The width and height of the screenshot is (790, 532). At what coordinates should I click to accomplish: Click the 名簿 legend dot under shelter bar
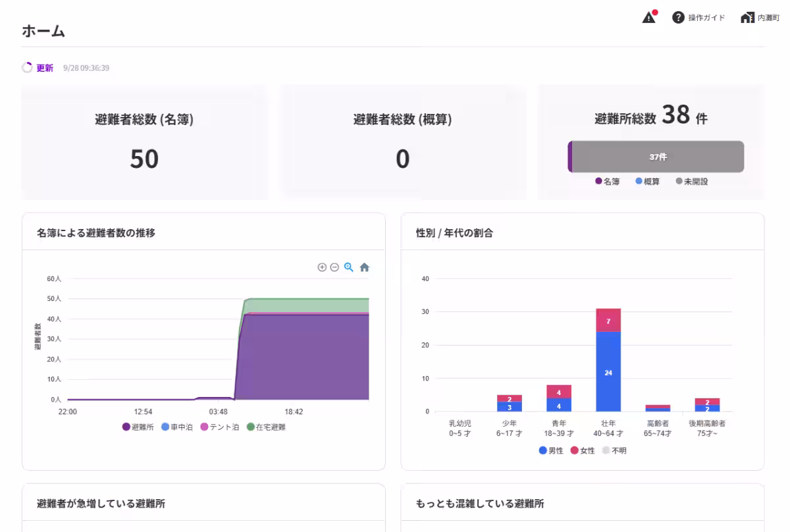pos(598,181)
